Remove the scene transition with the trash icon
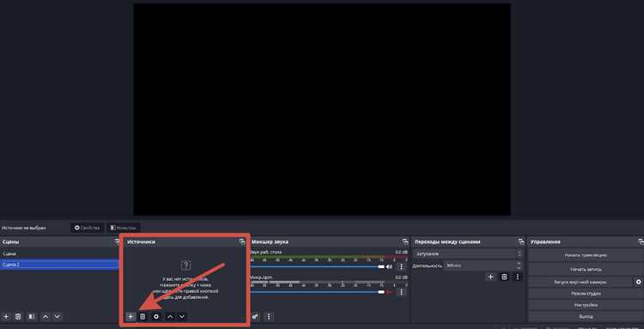Image resolution: width=644 pixels, height=329 pixels. [x=504, y=277]
